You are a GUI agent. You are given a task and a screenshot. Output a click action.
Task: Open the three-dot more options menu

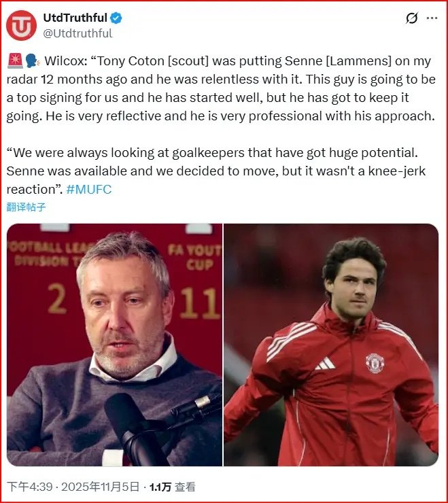pyautogui.click(x=432, y=18)
